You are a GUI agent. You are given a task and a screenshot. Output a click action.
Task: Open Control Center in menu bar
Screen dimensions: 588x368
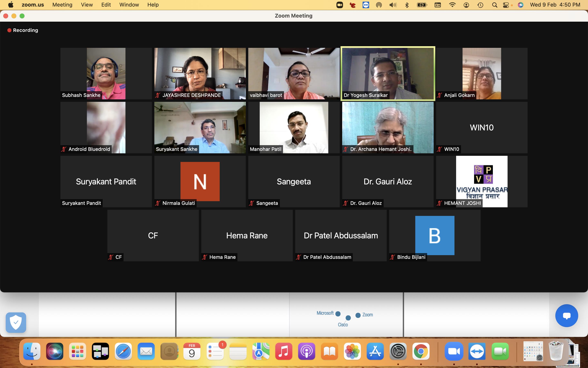coord(506,5)
